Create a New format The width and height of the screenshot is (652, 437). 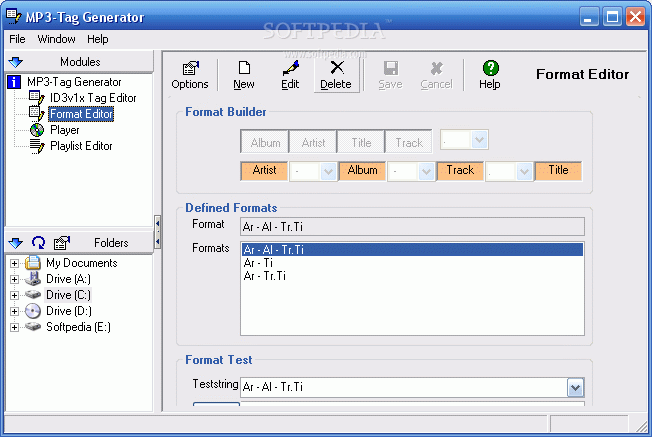click(x=244, y=75)
